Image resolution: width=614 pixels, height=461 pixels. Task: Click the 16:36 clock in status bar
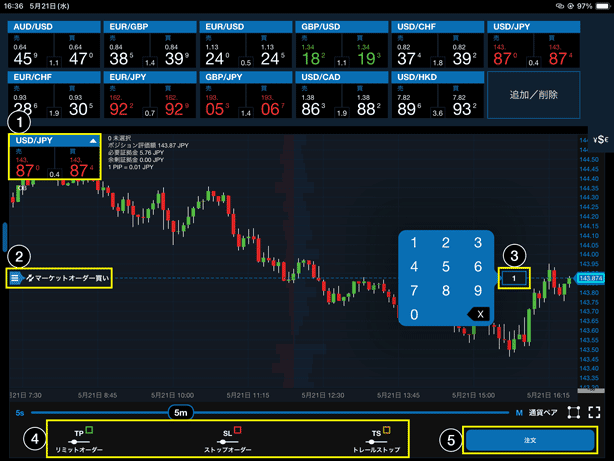click(14, 6)
